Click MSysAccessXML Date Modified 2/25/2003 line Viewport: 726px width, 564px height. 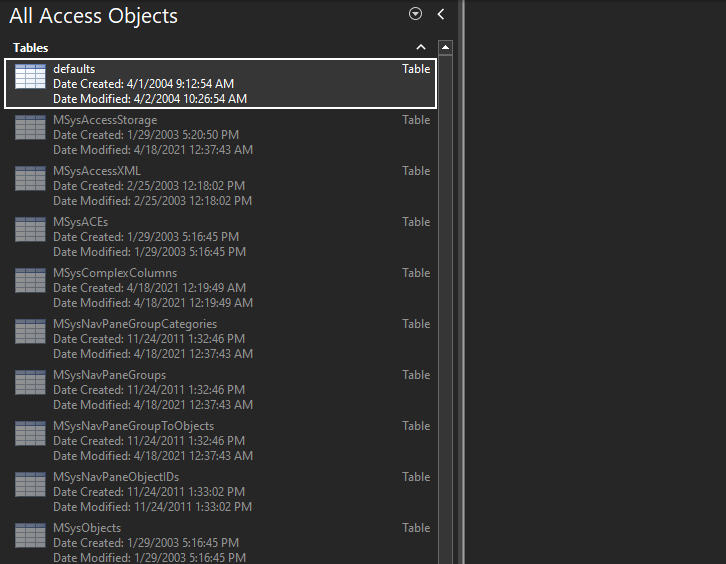click(152, 201)
